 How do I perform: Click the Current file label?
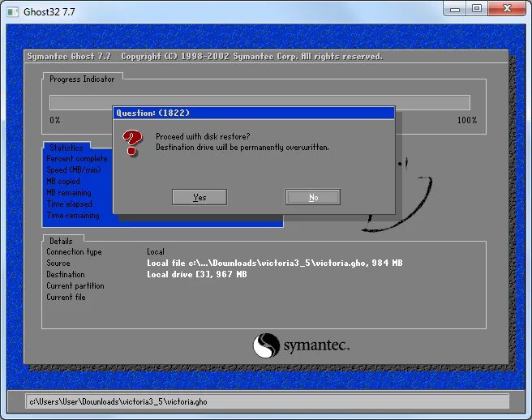(66, 298)
